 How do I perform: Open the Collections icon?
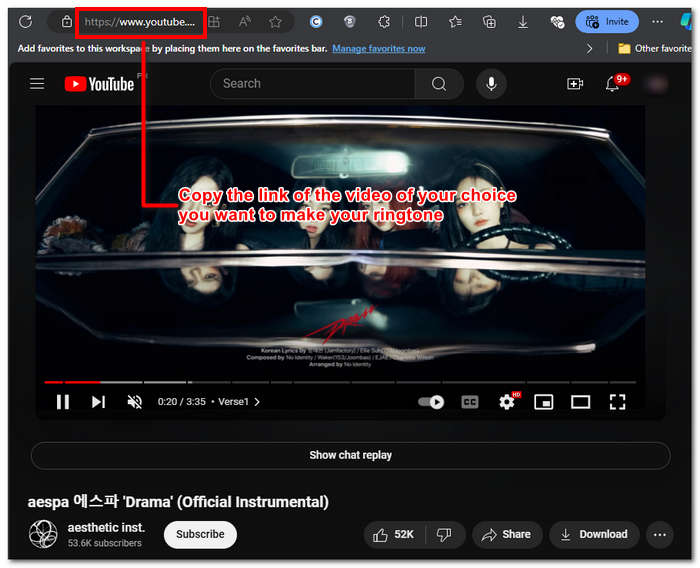coord(489,21)
